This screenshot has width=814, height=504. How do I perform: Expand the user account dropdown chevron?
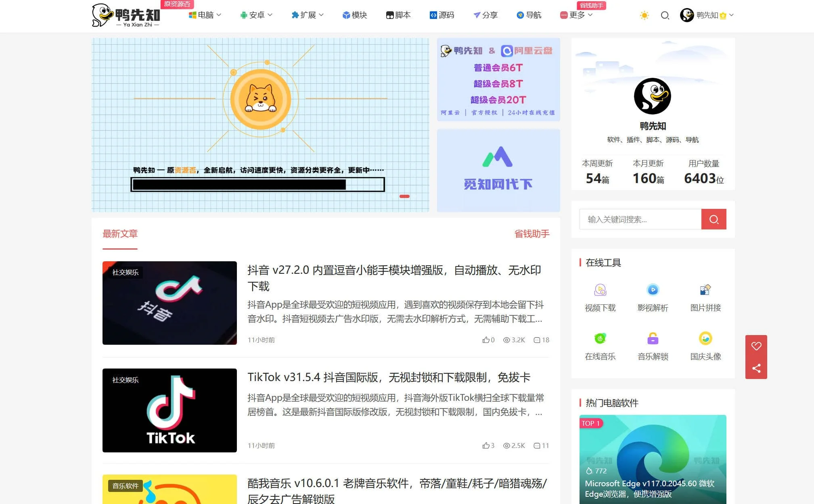731,15
